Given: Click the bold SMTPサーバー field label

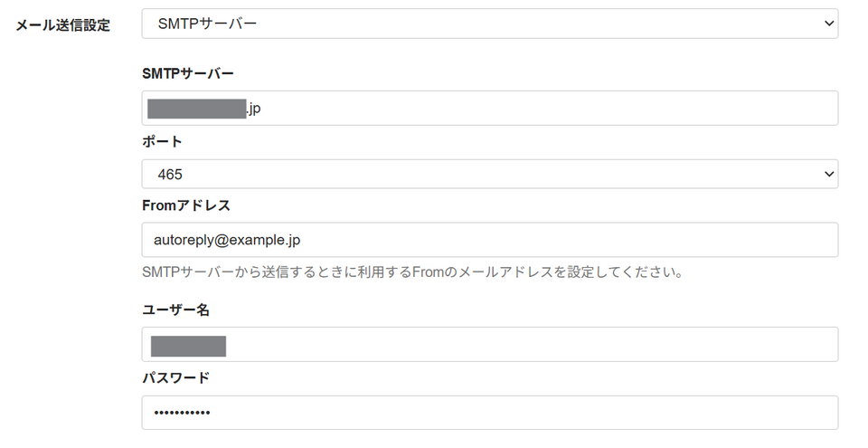Looking at the screenshot, I should click(188, 73).
